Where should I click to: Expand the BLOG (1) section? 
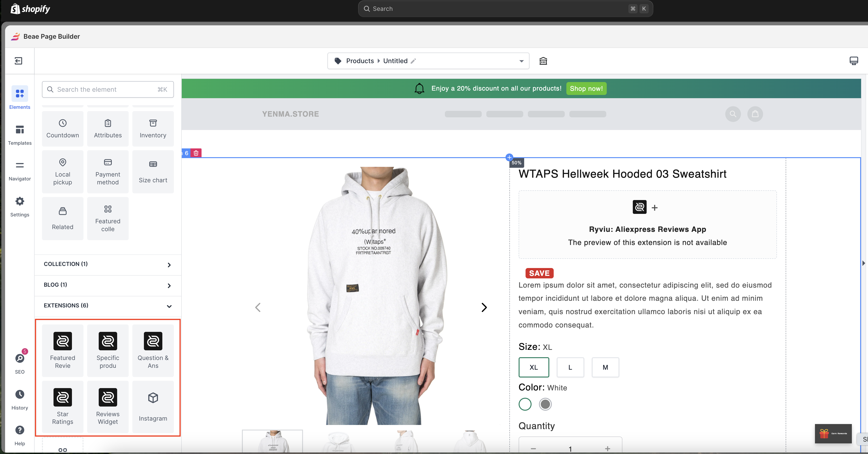pos(108,285)
